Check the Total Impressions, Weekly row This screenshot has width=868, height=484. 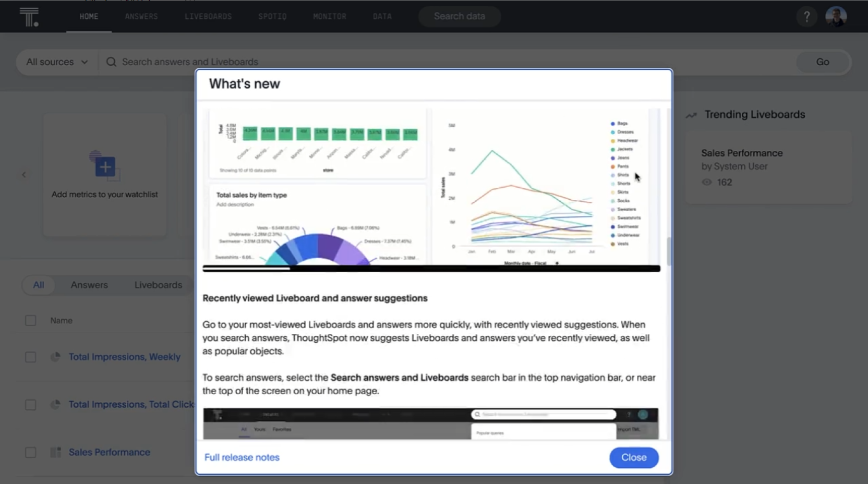[31, 357]
